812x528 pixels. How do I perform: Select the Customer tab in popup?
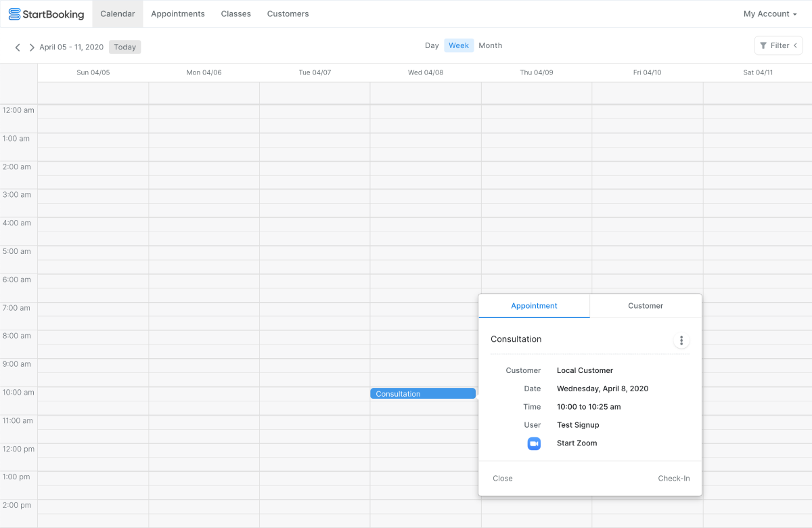coord(646,306)
